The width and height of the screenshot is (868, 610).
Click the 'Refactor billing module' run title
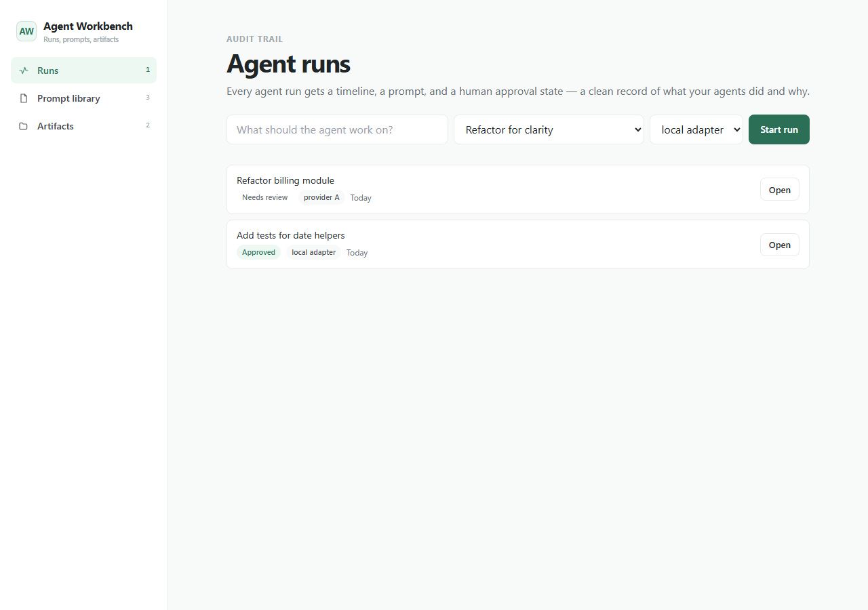click(285, 180)
